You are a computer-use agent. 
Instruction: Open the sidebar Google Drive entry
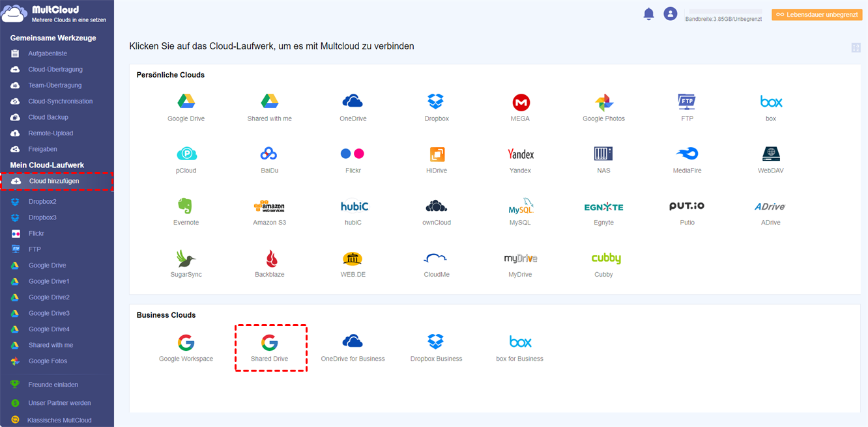pos(48,266)
